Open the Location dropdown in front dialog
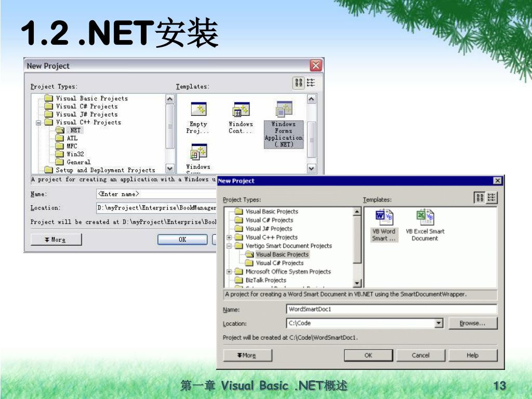 [x=438, y=323]
